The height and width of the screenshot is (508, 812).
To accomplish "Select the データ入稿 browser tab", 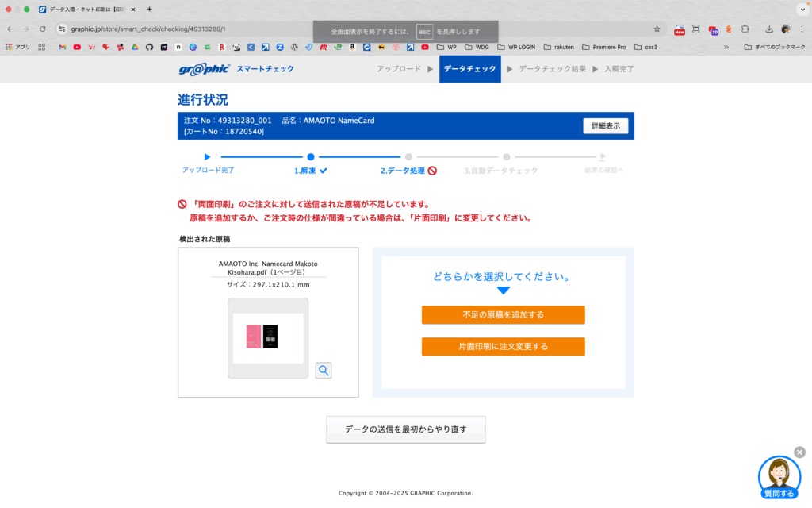I will point(85,9).
